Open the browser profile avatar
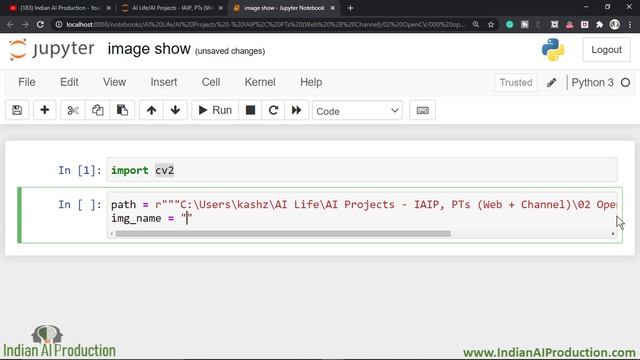Image resolution: width=640 pixels, height=360 pixels. click(x=615, y=24)
